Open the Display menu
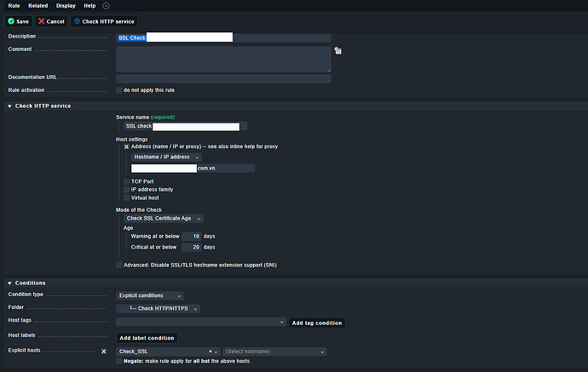 click(x=64, y=6)
